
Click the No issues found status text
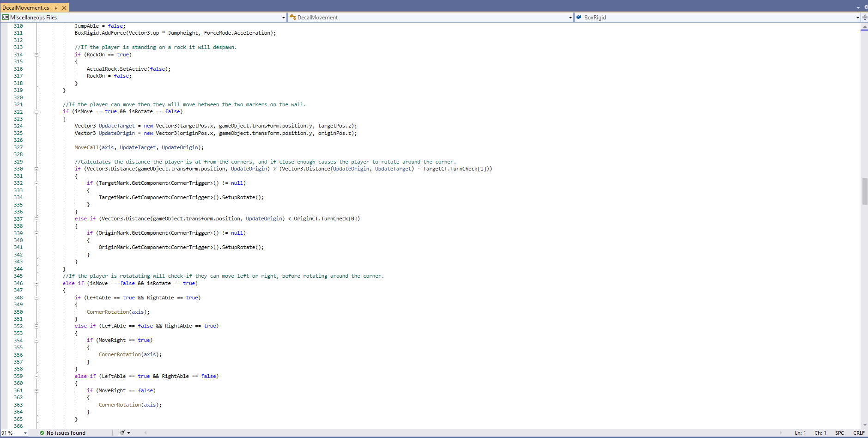point(66,433)
